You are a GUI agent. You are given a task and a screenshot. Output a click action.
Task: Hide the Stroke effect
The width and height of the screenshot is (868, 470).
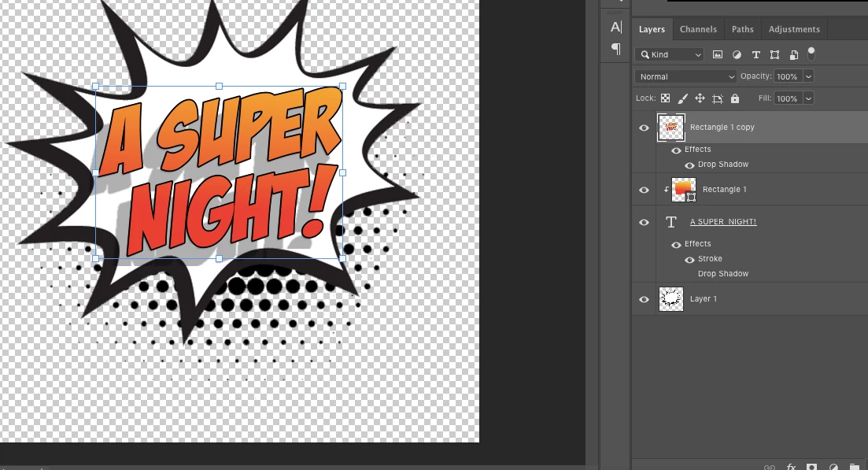click(689, 259)
